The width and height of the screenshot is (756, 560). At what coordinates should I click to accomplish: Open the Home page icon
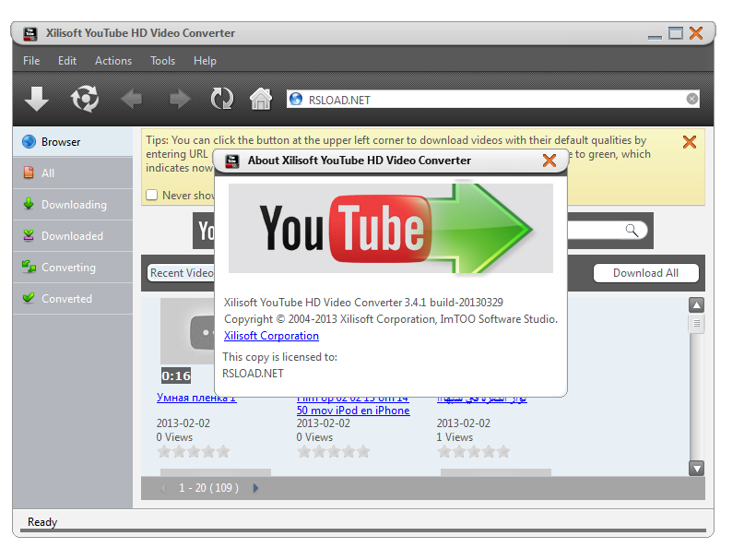(261, 99)
